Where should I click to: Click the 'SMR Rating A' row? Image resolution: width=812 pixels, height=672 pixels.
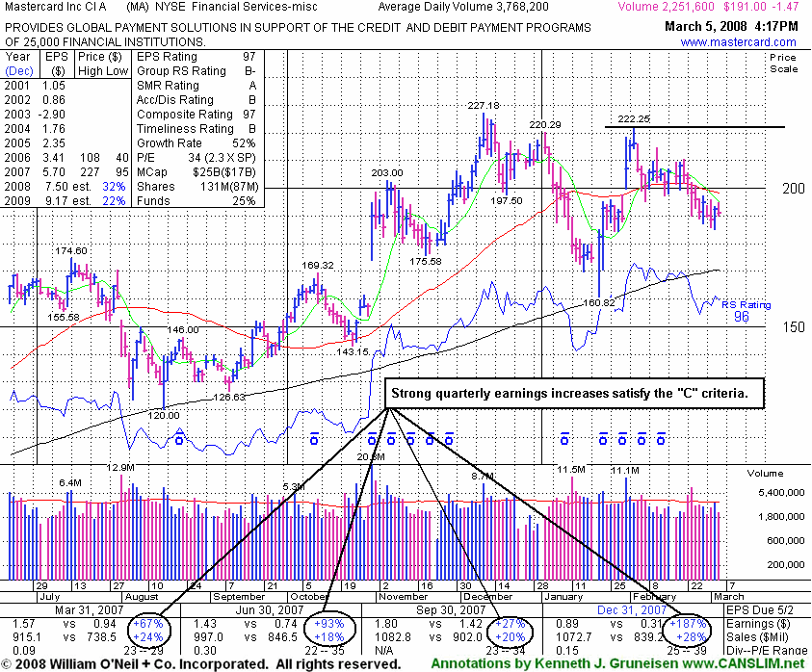pos(196,86)
